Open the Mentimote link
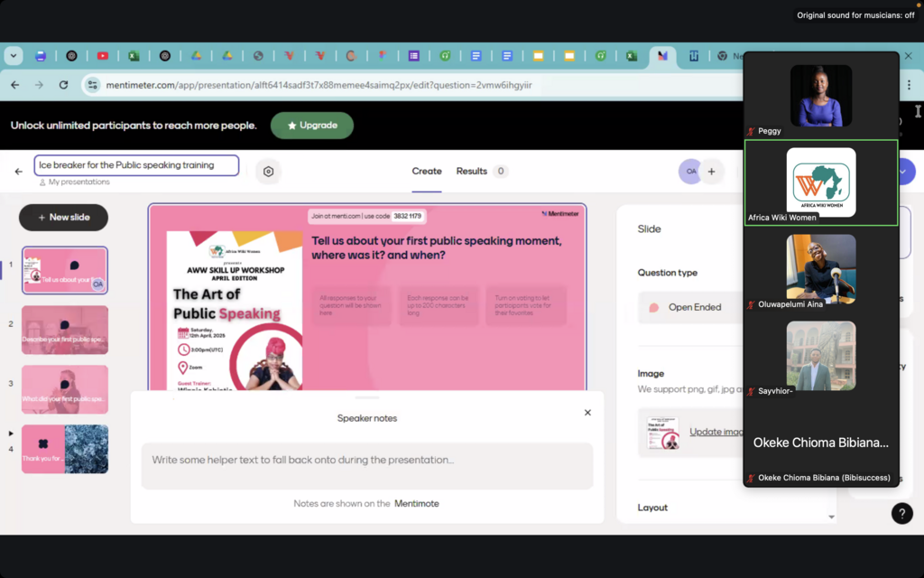Viewport: 924px width, 578px height. [417, 504]
